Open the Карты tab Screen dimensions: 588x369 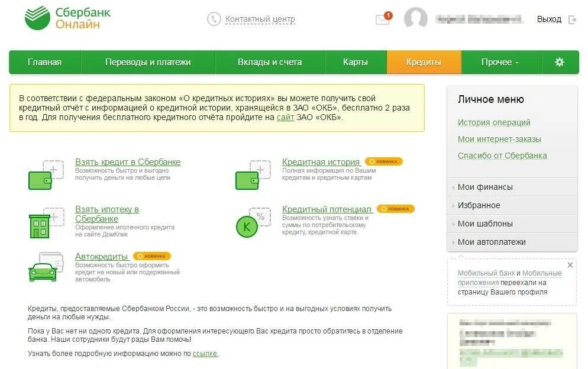[x=355, y=62]
